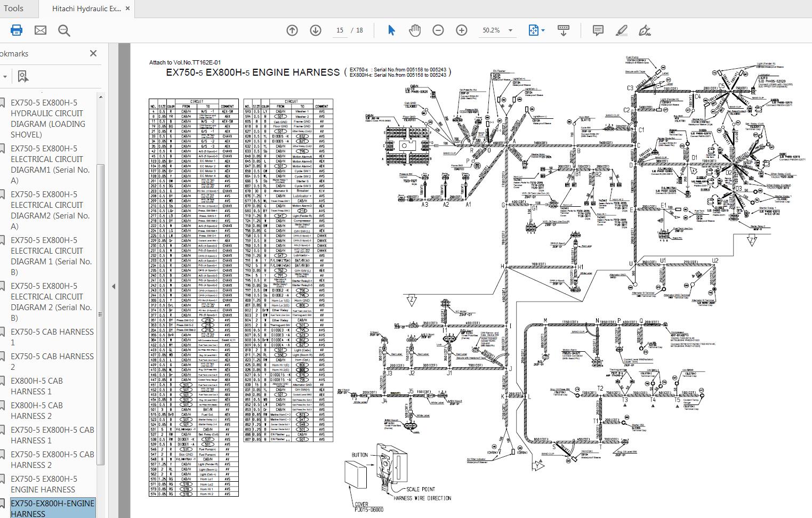Screen dimensions: 812x518
Task: Zoom out with the minus button
Action: click(x=438, y=30)
